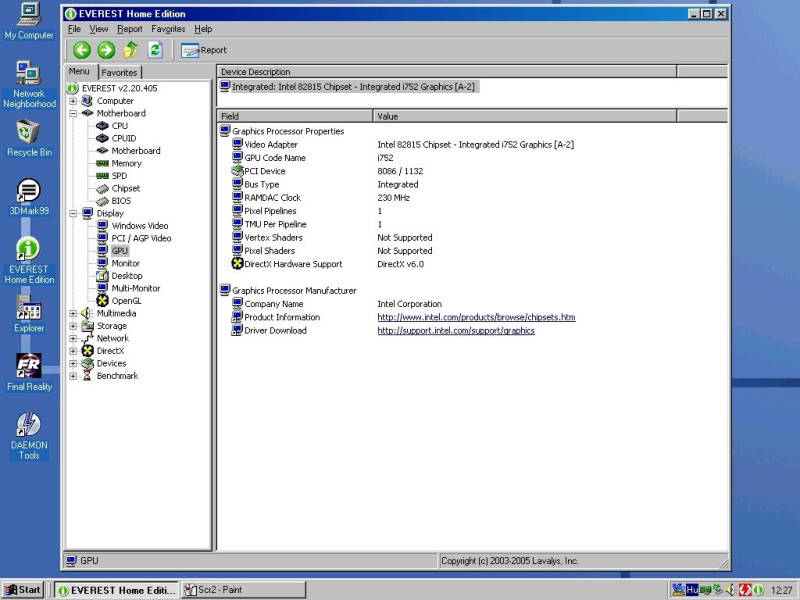Select the Windows Video monitor icon
The image size is (800, 600).
pyautogui.click(x=102, y=226)
